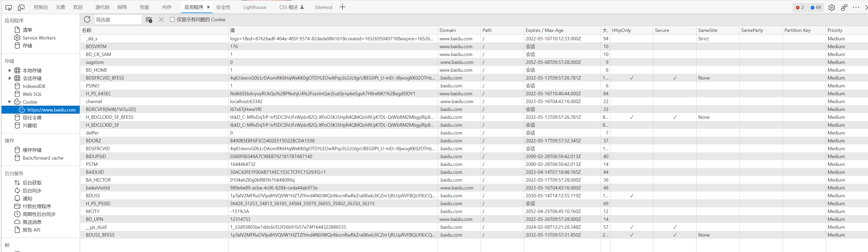Select the H_PS_PSSID cookie row
The image size is (868, 252).
pos(474,203)
